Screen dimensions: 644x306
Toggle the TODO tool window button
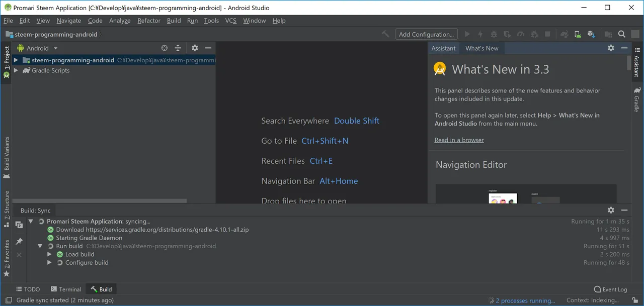point(28,289)
